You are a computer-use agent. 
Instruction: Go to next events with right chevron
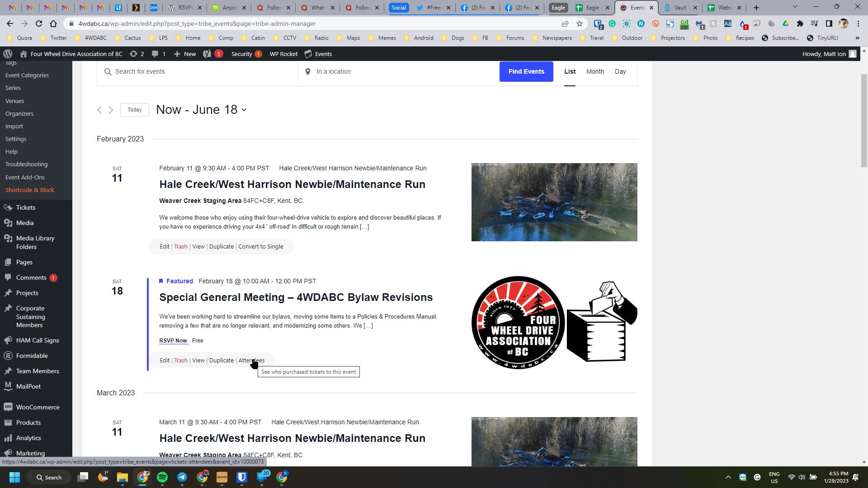[111, 110]
